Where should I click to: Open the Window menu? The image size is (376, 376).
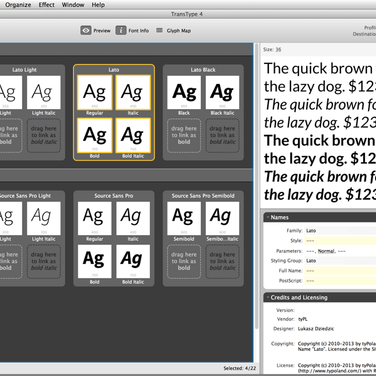click(73, 5)
